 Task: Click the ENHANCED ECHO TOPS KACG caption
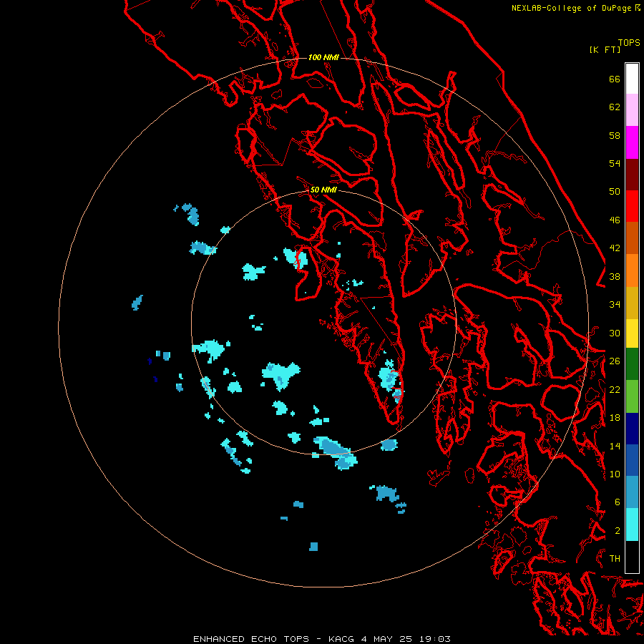click(x=321, y=639)
